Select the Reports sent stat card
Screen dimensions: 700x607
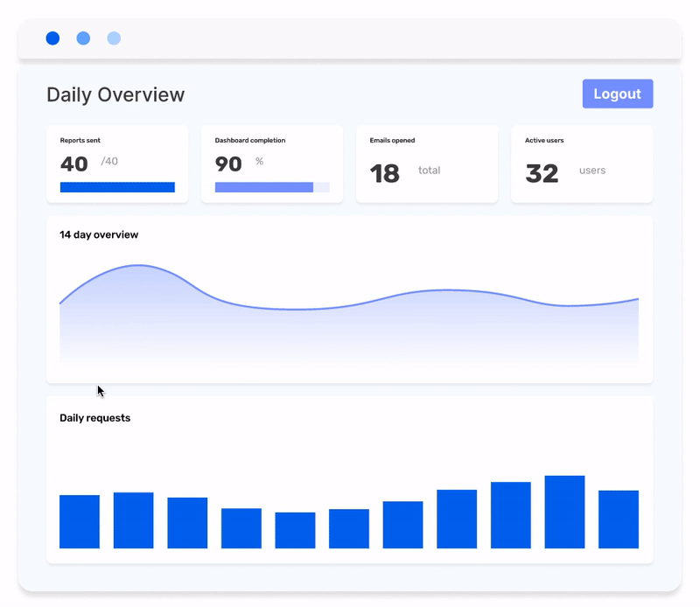point(117,163)
